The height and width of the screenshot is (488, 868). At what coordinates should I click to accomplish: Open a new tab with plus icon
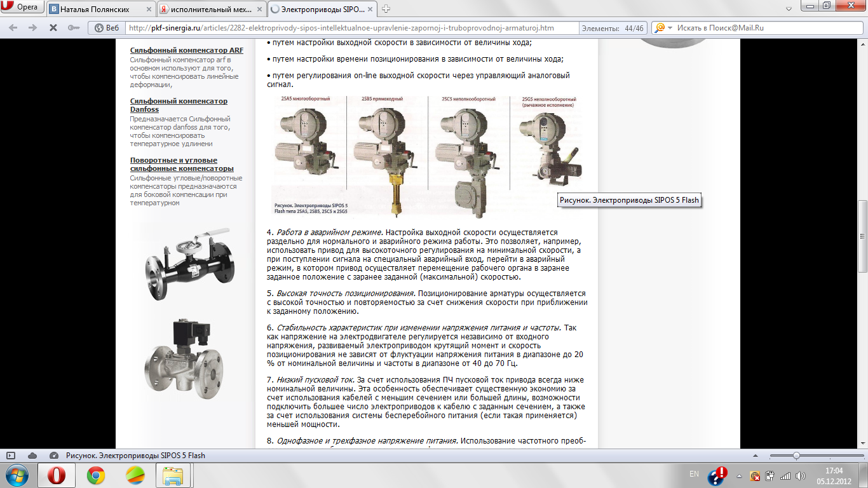pos(386,9)
